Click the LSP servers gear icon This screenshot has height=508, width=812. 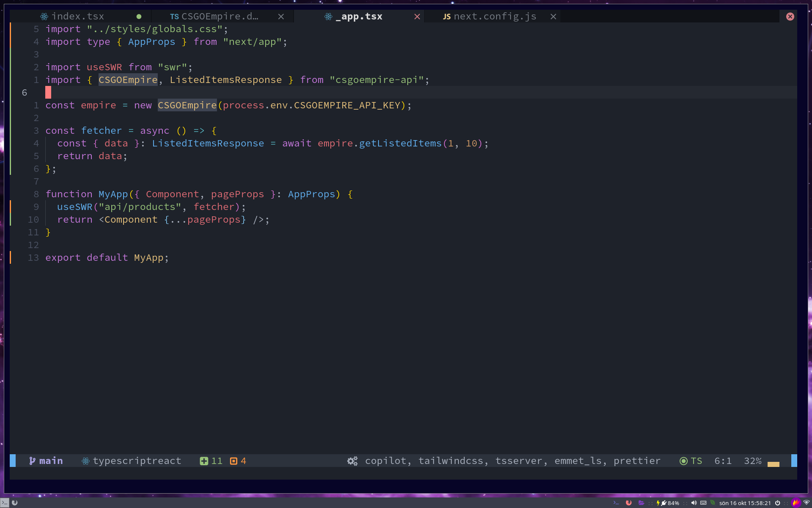coord(352,461)
